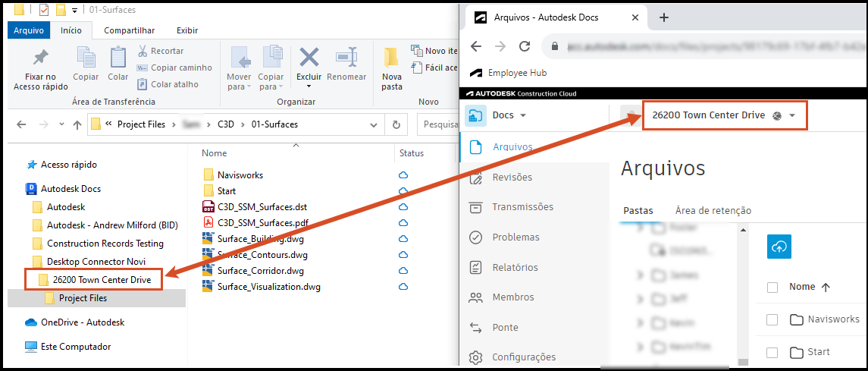This screenshot has height=371, width=868.
Task: Click Copiar caminho in the ribbon
Action: 174,68
